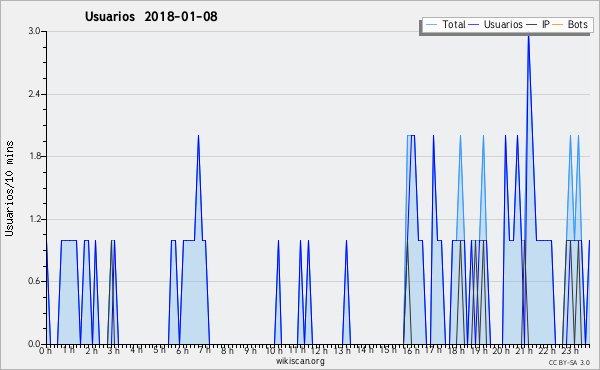Click the IP legend entry
The height and width of the screenshot is (370, 600).
click(x=538, y=24)
